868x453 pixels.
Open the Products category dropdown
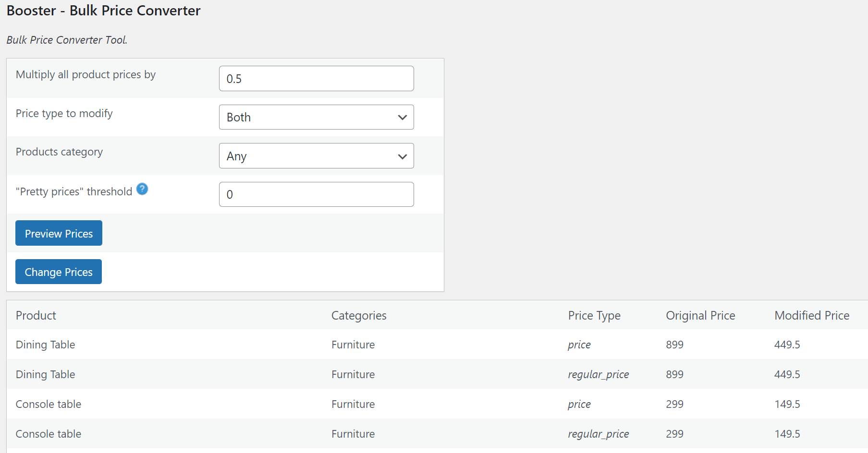click(316, 156)
